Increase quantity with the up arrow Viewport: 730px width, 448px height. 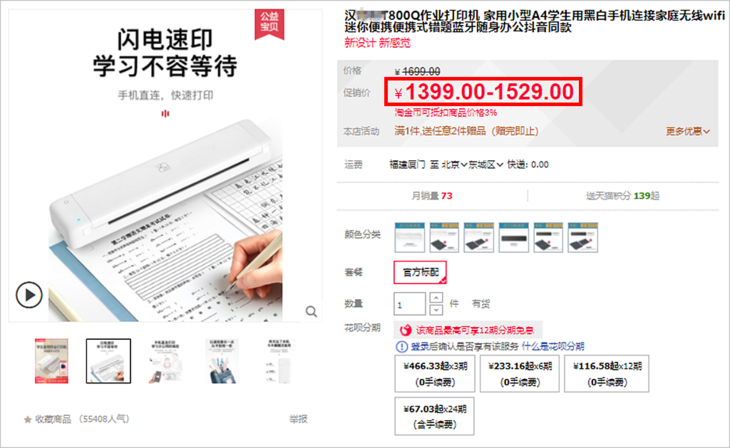coord(436,298)
